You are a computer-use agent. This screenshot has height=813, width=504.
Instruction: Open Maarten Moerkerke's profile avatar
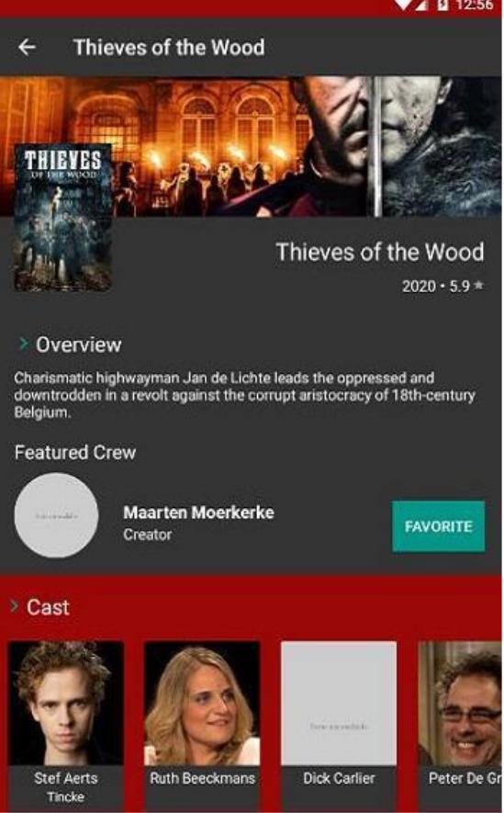coord(56,515)
